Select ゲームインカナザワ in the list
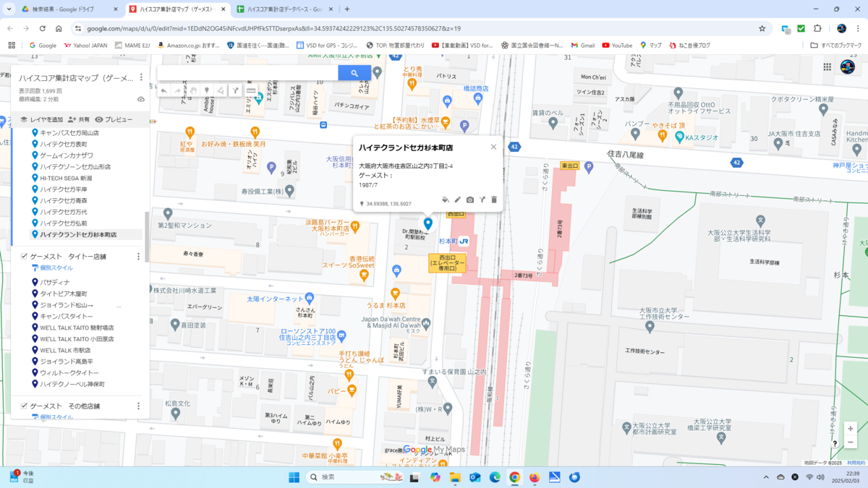The height and width of the screenshot is (488, 868). tap(67, 155)
